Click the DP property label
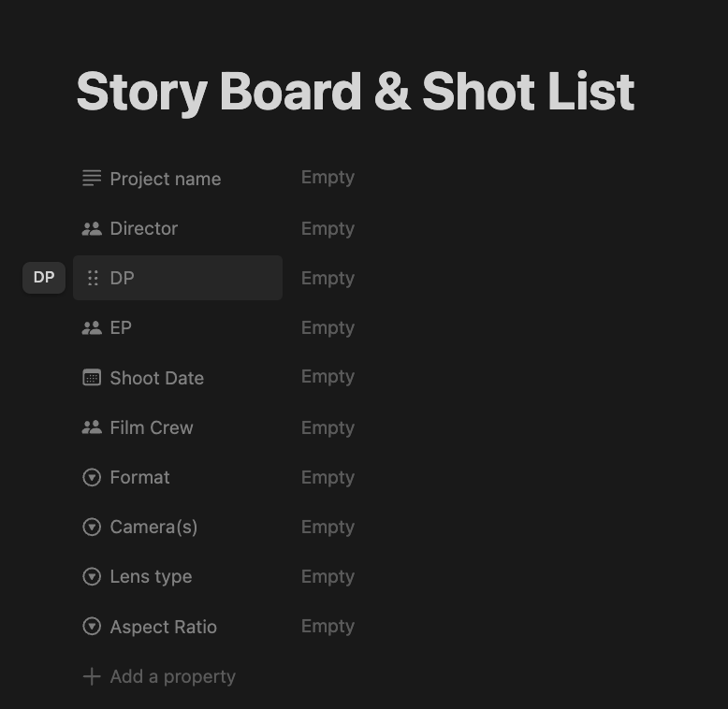Screen dimensions: 728x709 [x=123, y=278]
